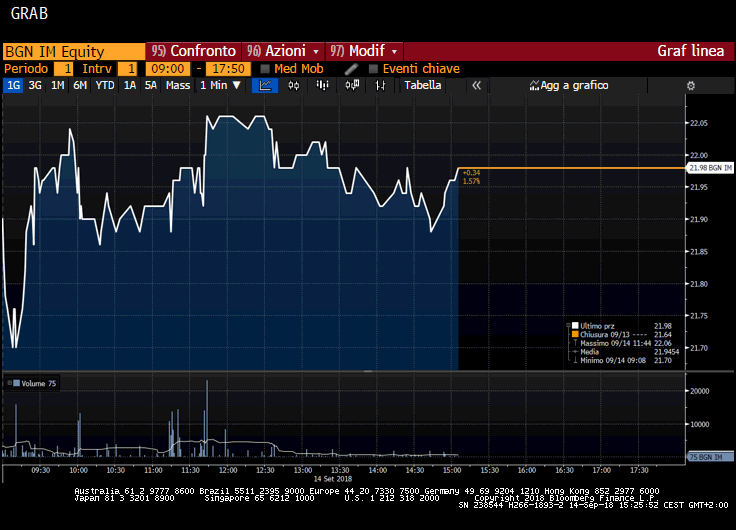Switch to the candlestick chart icon
The height and width of the screenshot is (530, 736).
[293, 86]
